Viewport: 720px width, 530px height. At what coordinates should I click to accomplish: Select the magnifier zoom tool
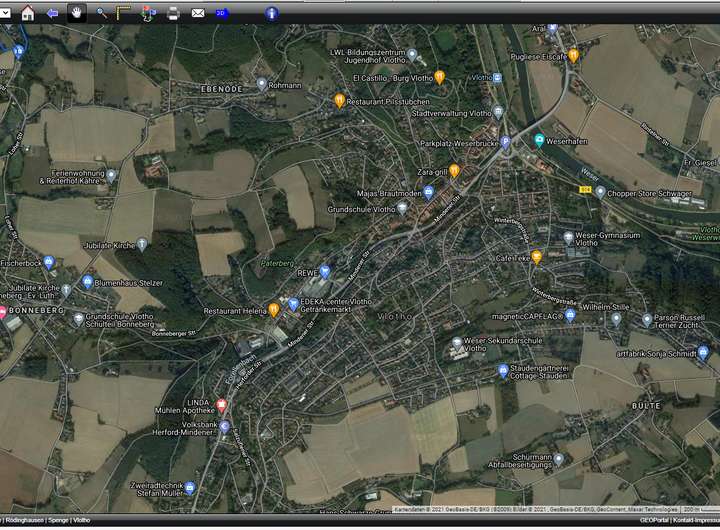point(102,13)
